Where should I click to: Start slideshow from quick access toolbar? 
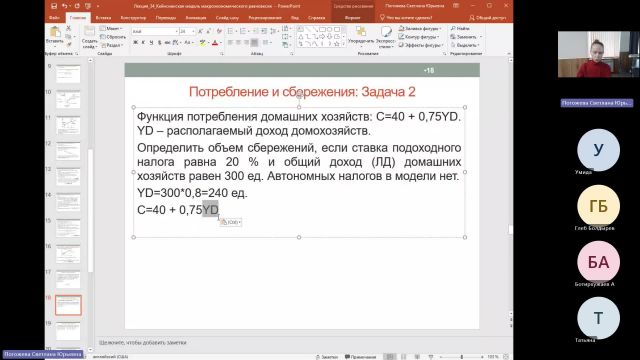[88, 6]
